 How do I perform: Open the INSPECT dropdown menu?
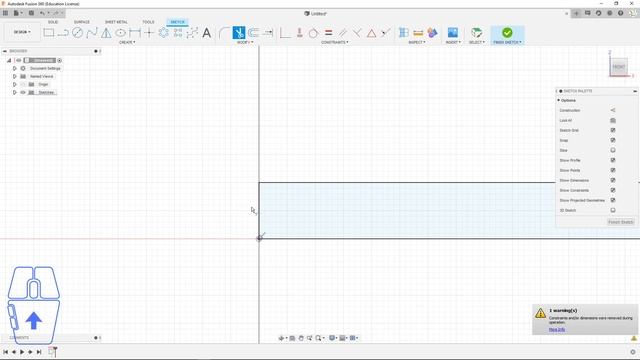tap(417, 42)
